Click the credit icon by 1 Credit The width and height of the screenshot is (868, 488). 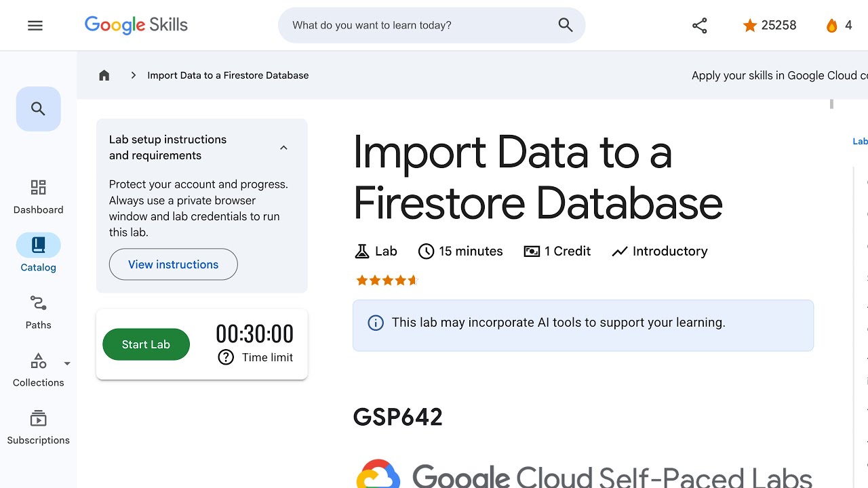(x=532, y=251)
